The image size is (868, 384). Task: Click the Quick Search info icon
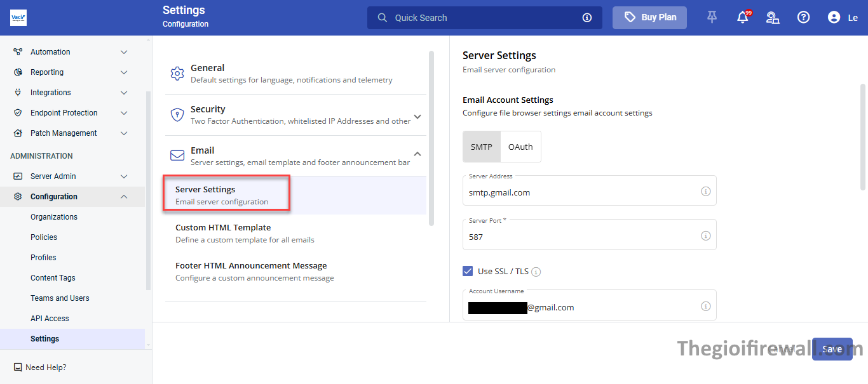point(587,18)
